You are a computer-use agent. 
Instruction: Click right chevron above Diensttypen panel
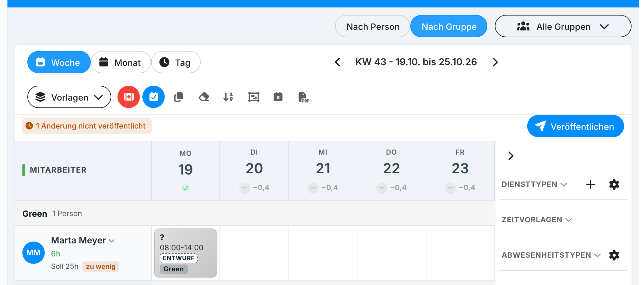(511, 156)
